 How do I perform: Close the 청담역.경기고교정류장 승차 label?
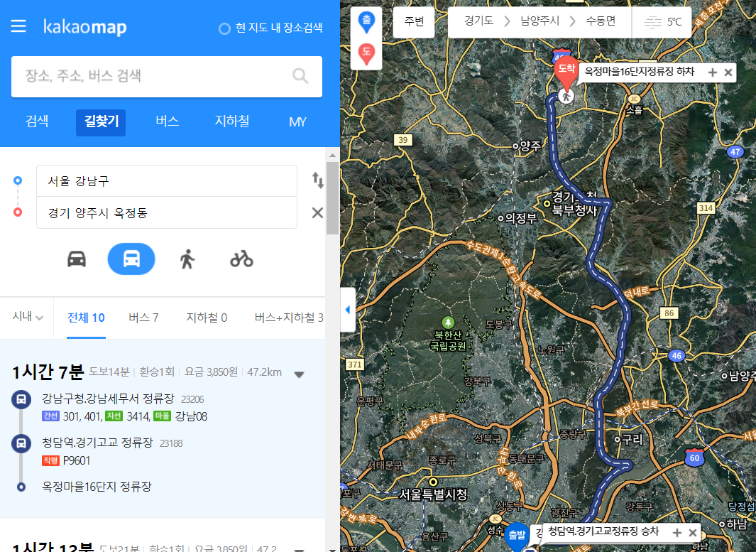click(692, 532)
